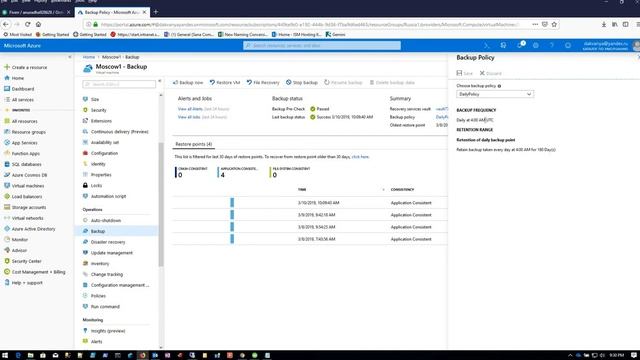Select Change tracking menu item

tap(103, 274)
